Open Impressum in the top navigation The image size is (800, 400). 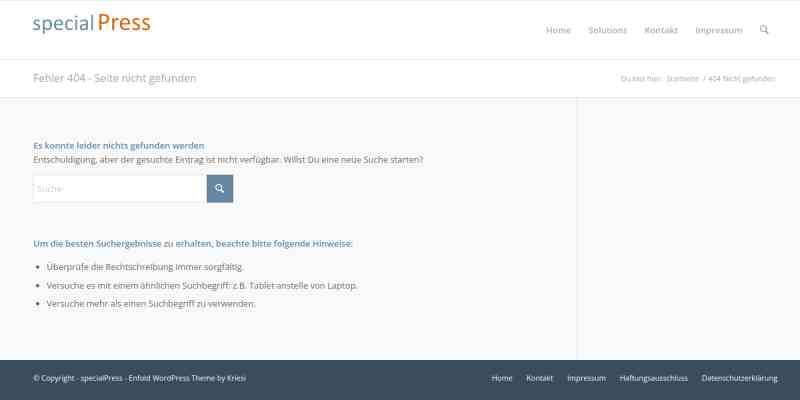[x=718, y=30]
